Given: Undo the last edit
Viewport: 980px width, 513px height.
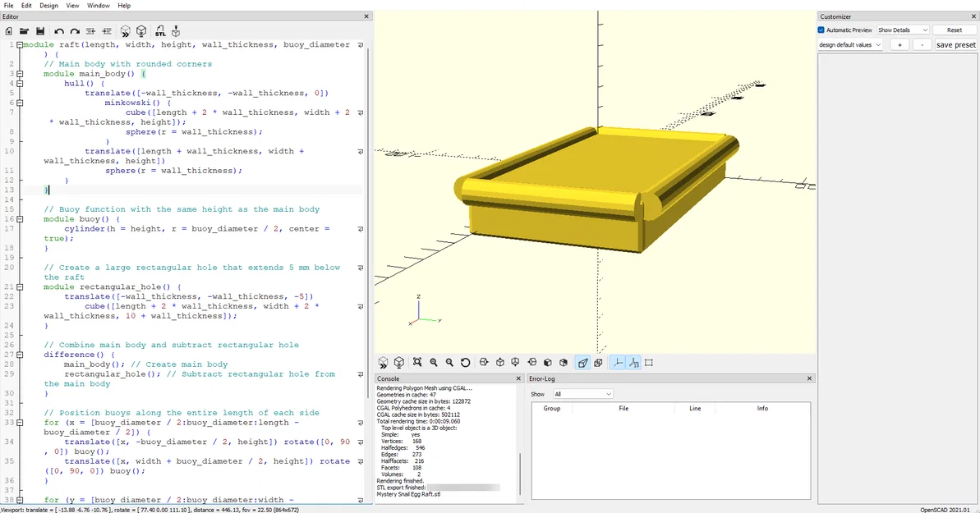Looking at the screenshot, I should pyautogui.click(x=59, y=31).
